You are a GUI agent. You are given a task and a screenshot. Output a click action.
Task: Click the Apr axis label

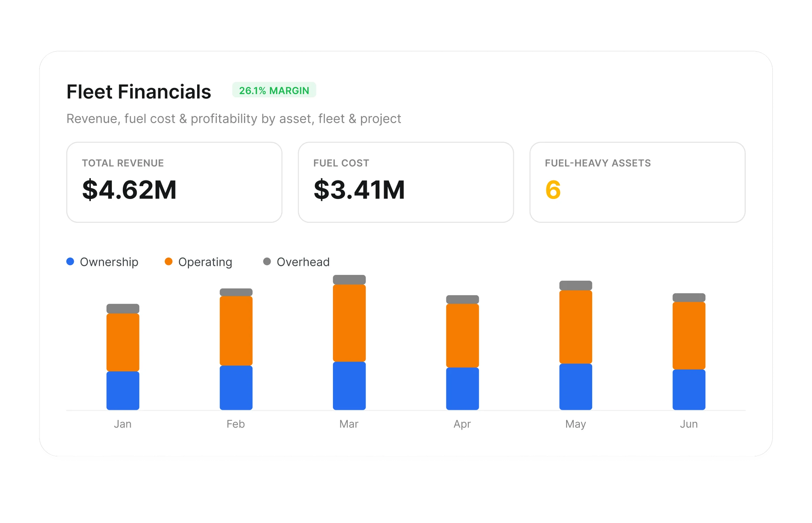pyautogui.click(x=462, y=424)
